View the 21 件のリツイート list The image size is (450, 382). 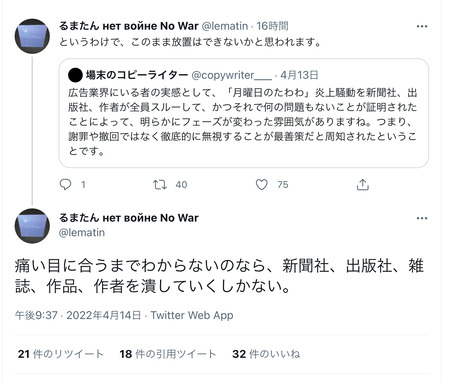(61, 354)
